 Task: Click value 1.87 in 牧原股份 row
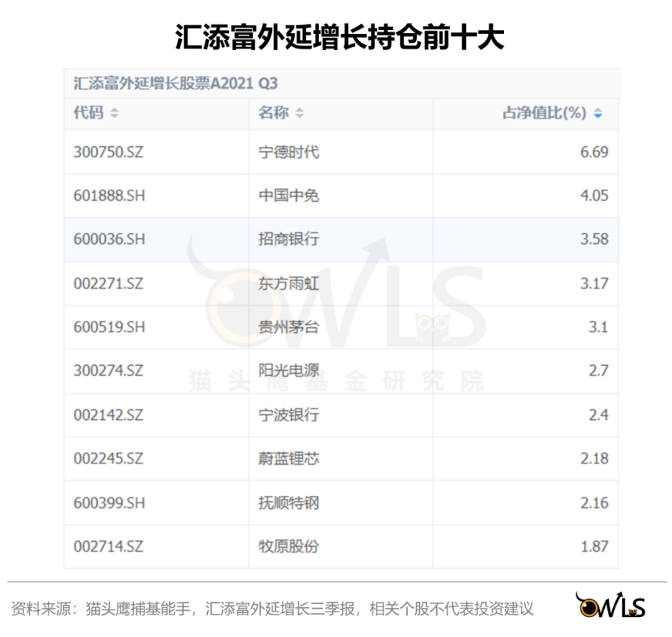click(x=594, y=547)
